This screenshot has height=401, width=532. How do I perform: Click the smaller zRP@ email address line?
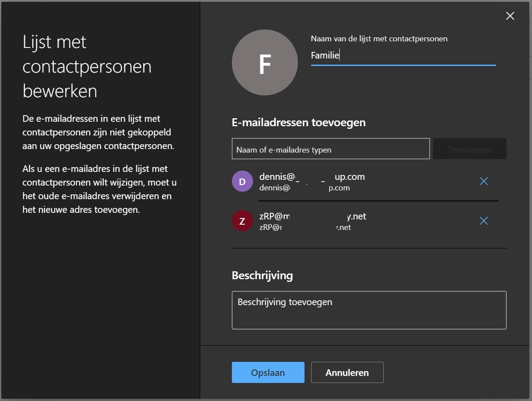click(305, 227)
